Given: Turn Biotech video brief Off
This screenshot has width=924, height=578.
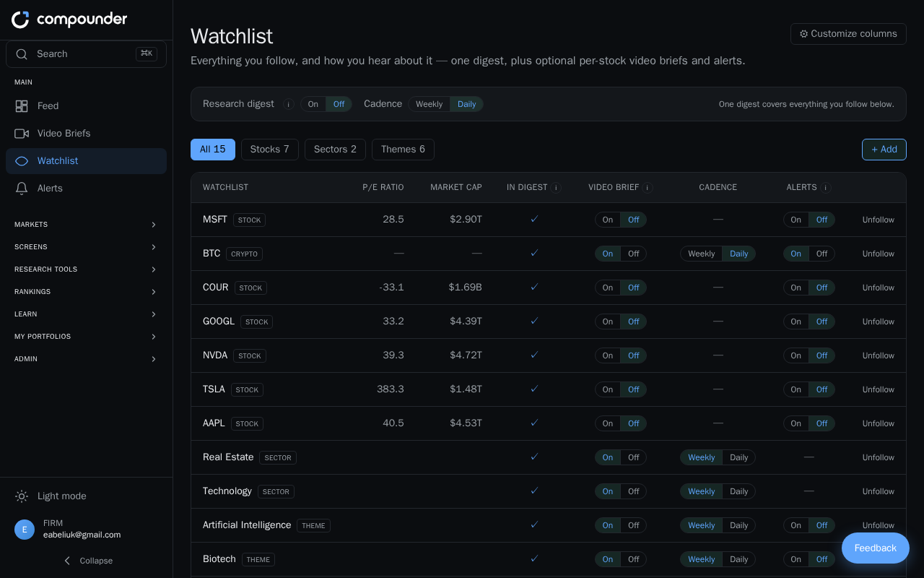Looking at the screenshot, I should coord(633,559).
